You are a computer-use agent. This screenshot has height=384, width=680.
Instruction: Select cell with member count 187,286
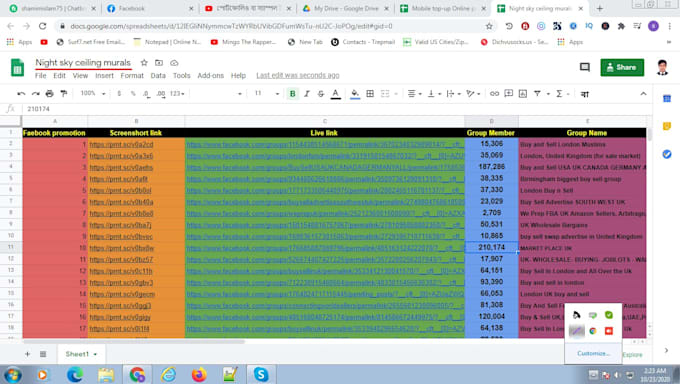coord(491,167)
